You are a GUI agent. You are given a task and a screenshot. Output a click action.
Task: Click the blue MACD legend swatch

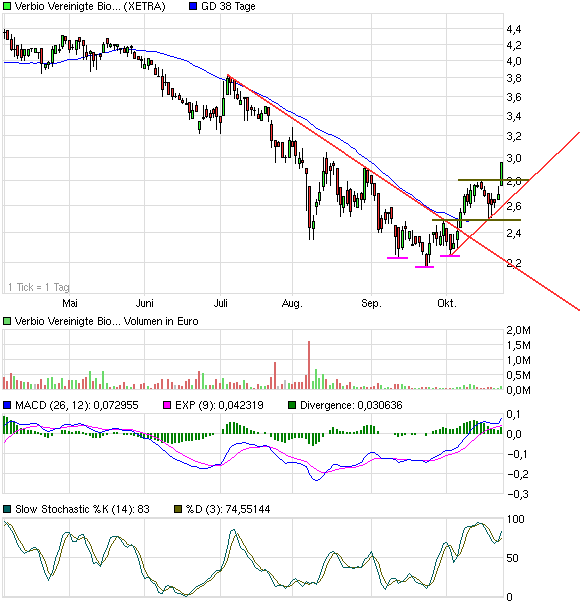click(7, 405)
